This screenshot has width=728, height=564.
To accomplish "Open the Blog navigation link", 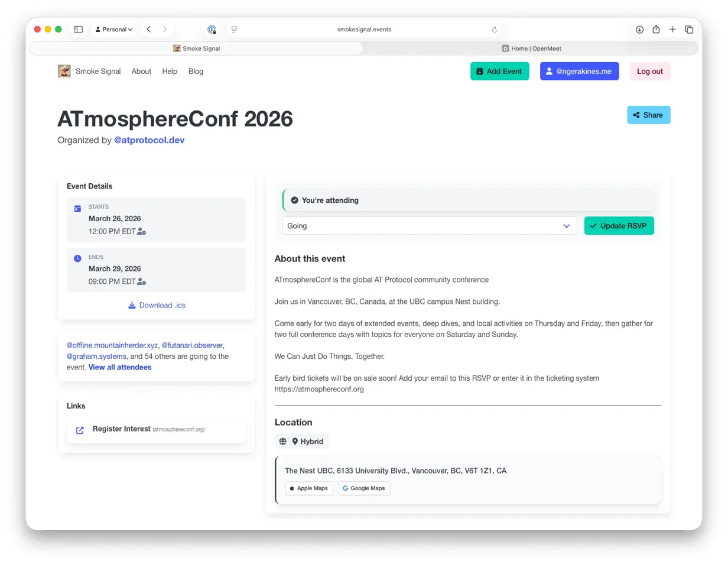I will pos(196,72).
